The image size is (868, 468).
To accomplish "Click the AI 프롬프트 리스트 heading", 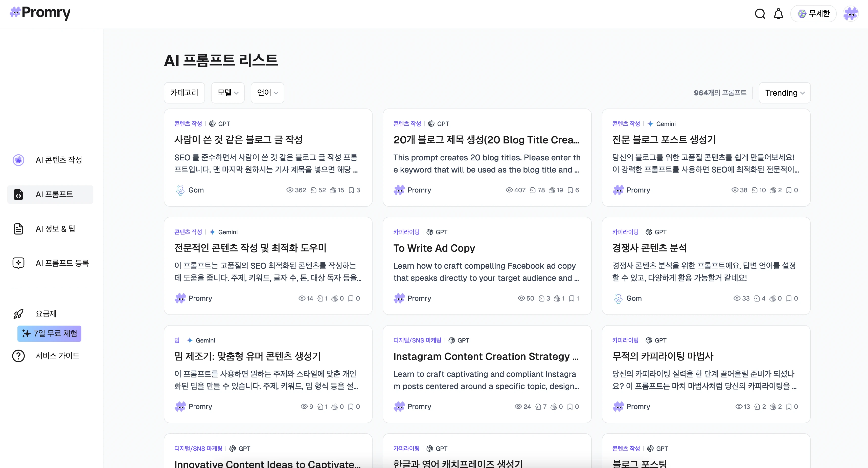I will (221, 61).
